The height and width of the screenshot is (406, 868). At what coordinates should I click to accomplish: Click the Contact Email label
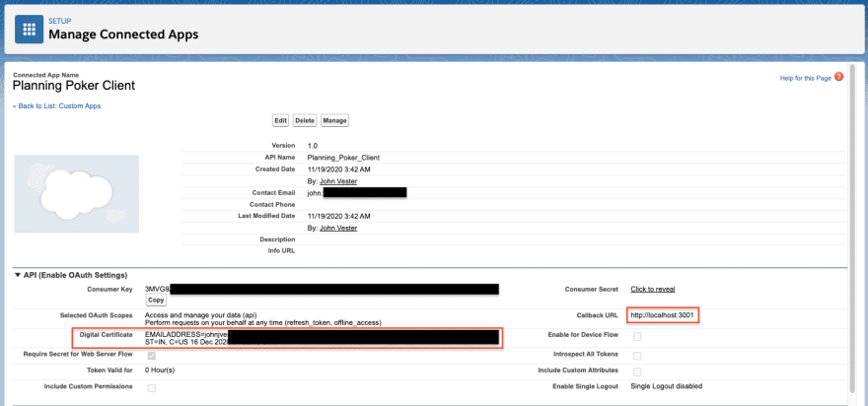pos(273,192)
